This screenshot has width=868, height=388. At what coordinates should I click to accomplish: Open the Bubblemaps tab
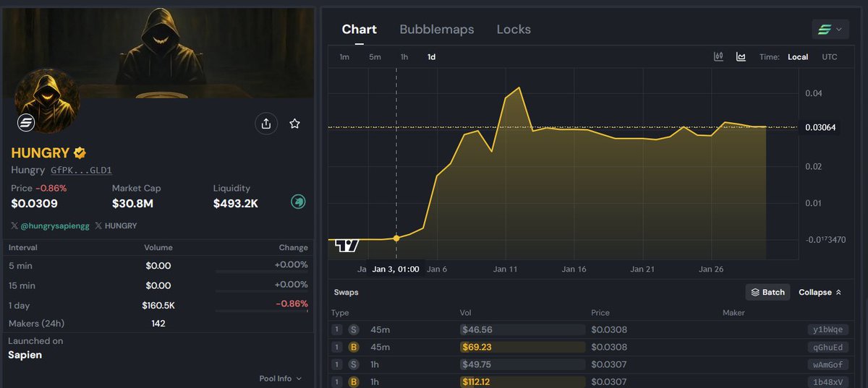pyautogui.click(x=437, y=29)
